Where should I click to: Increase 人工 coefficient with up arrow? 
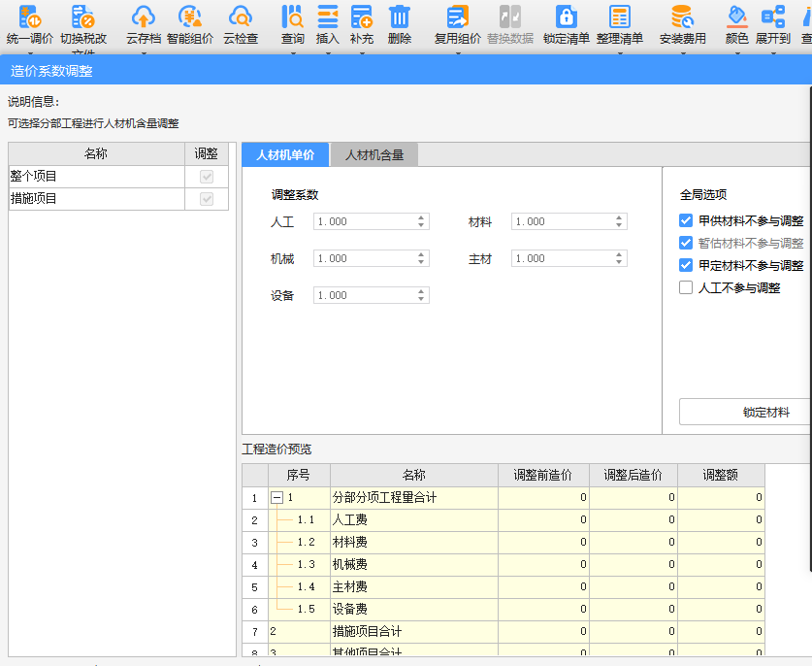tap(421, 218)
